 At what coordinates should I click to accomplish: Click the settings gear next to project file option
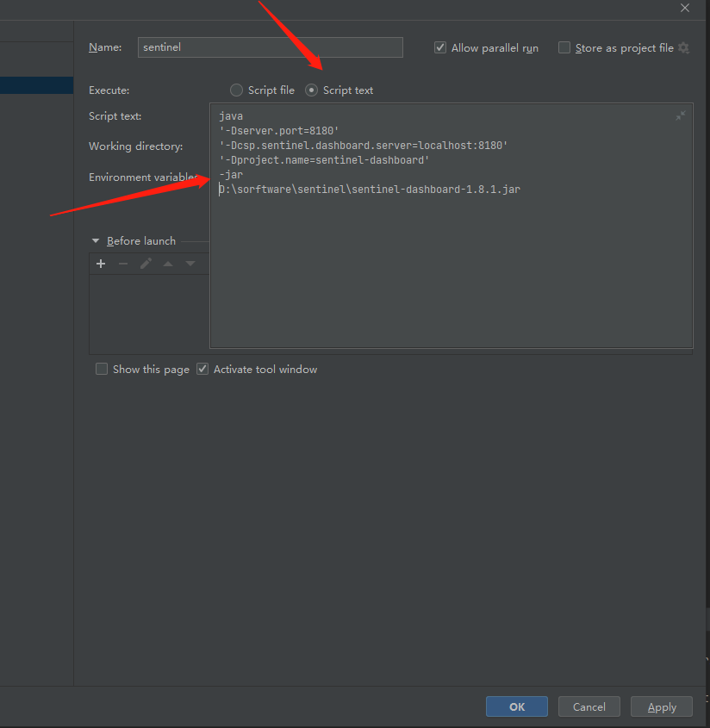(684, 48)
